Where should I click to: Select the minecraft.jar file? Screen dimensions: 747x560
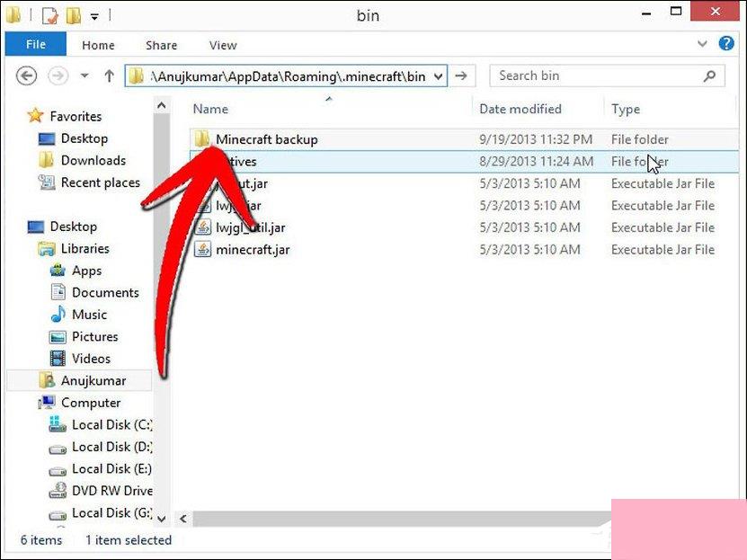pyautogui.click(x=253, y=250)
